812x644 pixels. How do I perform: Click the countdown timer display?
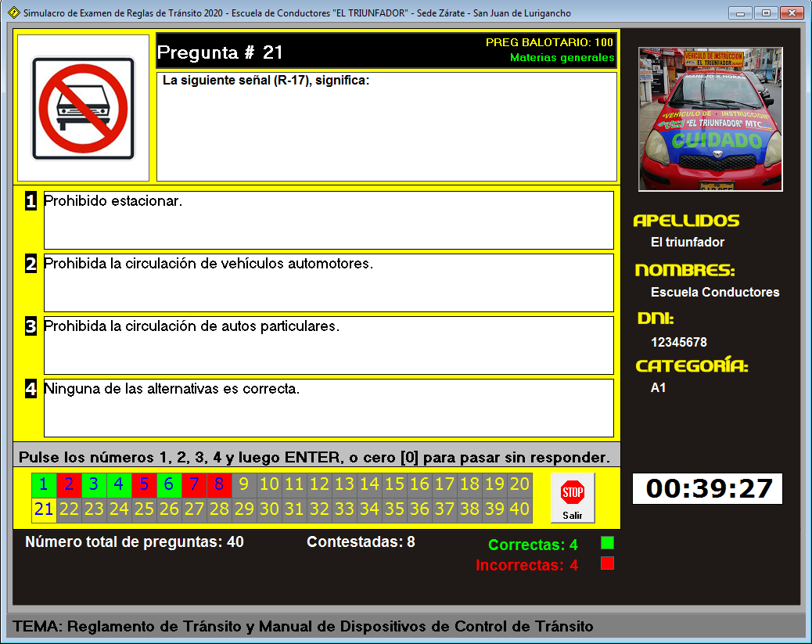click(x=707, y=489)
